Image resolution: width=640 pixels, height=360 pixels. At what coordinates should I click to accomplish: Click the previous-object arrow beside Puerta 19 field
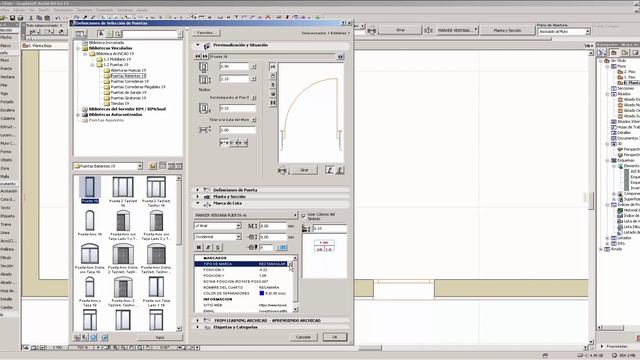(x=198, y=56)
